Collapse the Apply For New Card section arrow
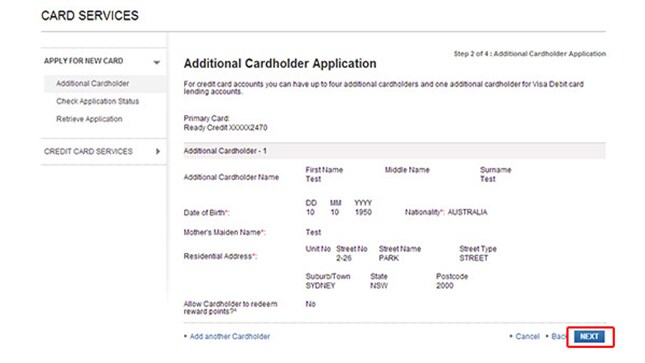Screen dimensions: 645x363 156,63
